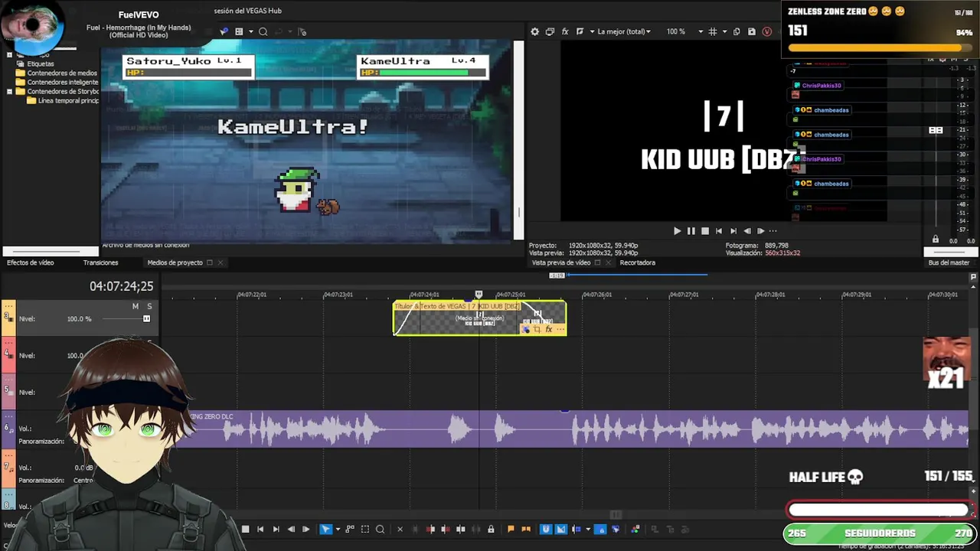Select the Zoom magnifier edit tool
Image resolution: width=980 pixels, height=551 pixels.
380,529
